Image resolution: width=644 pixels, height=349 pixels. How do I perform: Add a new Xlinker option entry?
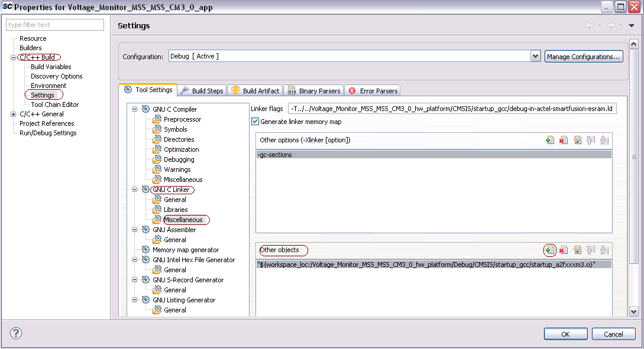550,140
